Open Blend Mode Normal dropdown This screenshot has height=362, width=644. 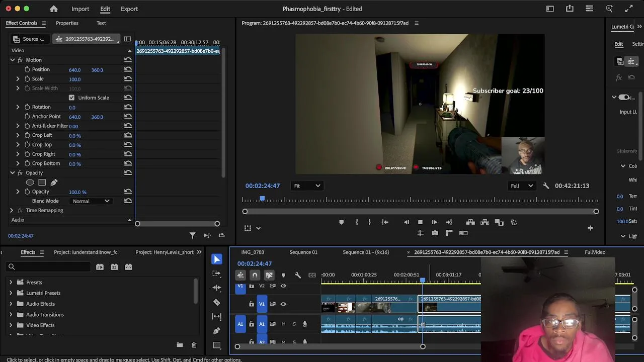click(91, 201)
